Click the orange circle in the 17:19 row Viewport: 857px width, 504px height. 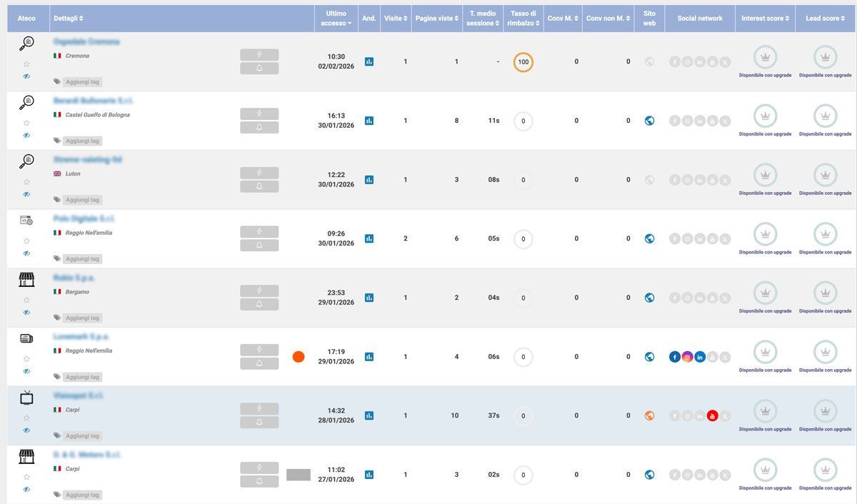[299, 357]
